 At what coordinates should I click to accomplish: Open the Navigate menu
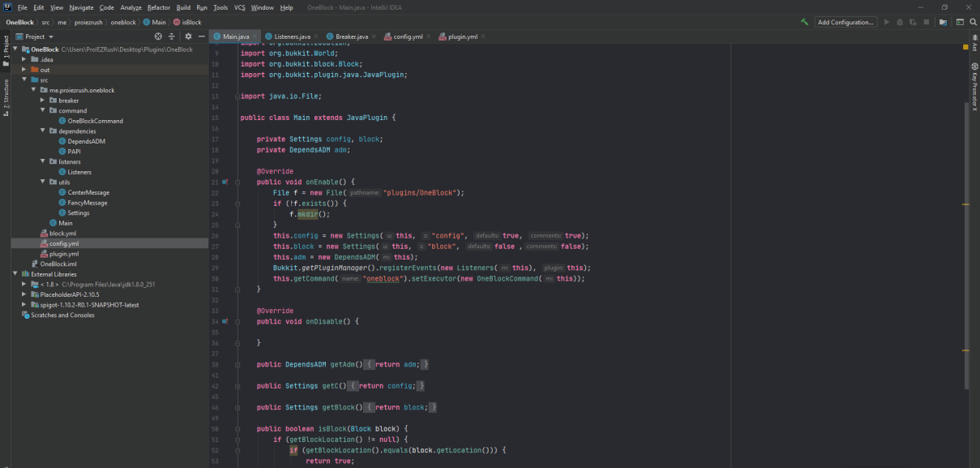81,7
